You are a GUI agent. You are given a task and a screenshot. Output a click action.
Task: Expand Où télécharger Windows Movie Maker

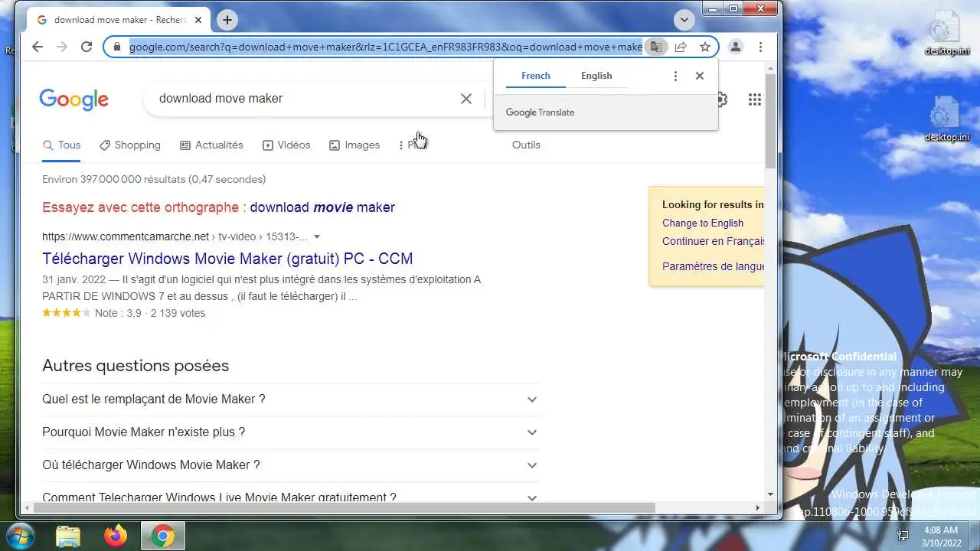(x=291, y=465)
